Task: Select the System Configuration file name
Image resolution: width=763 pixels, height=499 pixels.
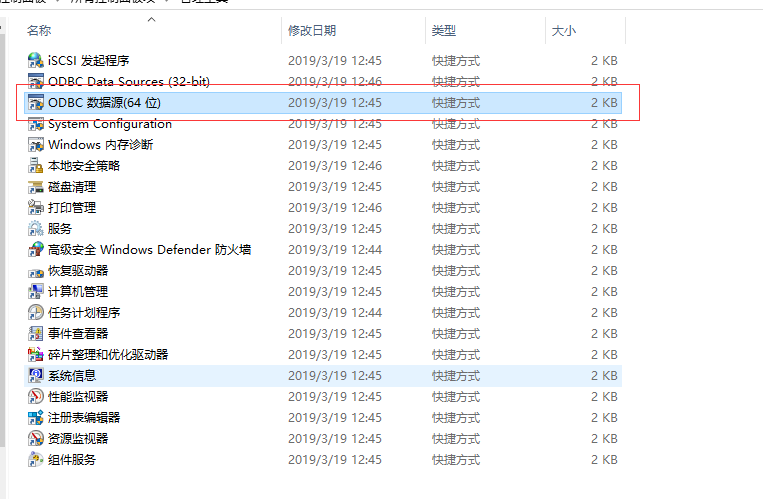Action: coord(110,124)
